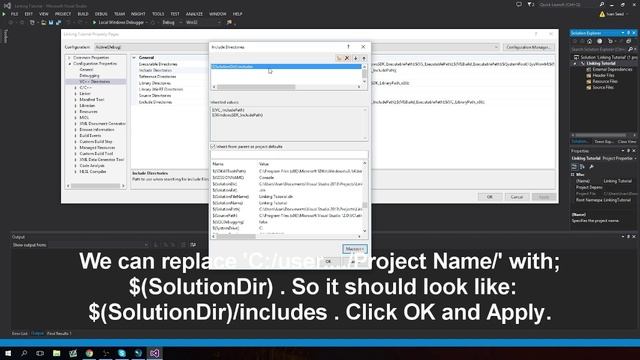Open the FILE menu

(x=15, y=14)
